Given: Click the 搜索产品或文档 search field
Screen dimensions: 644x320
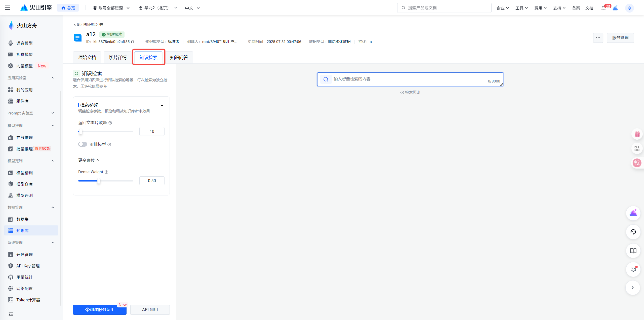Looking at the screenshot, I should 444,8.
